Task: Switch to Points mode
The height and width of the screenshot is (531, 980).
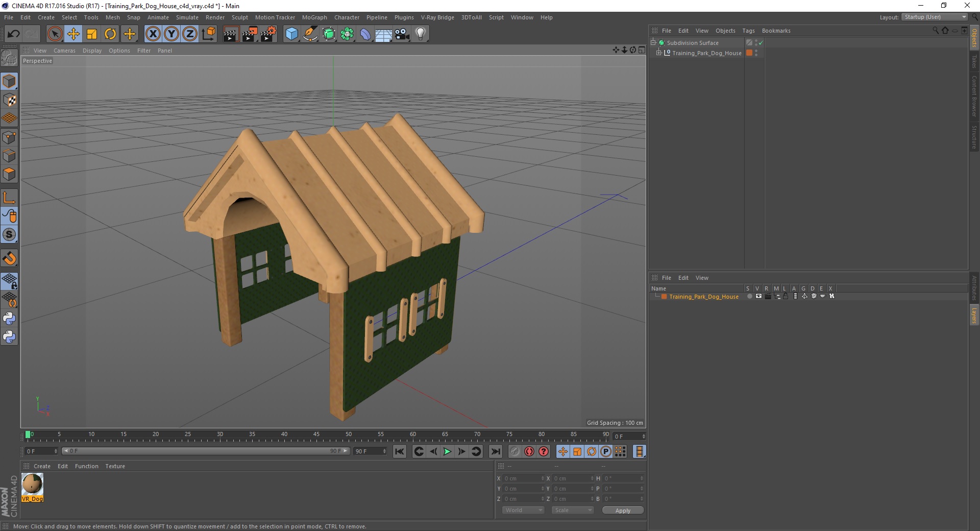Action: click(9, 137)
